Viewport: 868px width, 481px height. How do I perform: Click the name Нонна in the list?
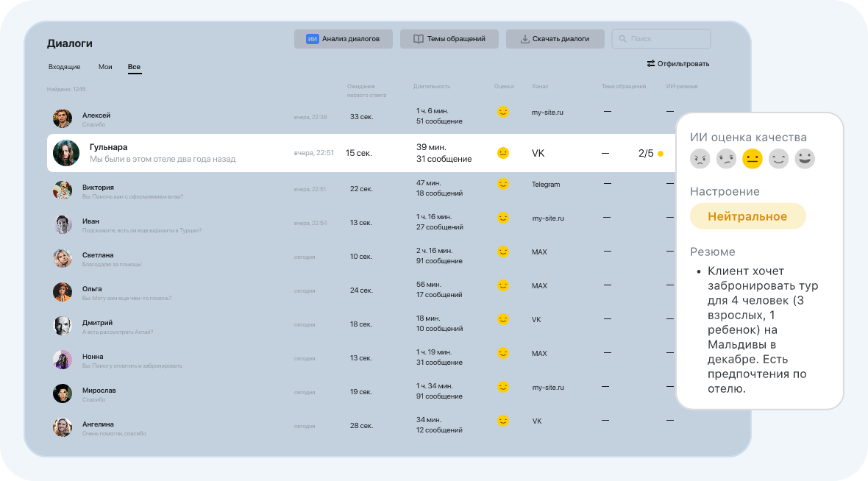coord(93,357)
